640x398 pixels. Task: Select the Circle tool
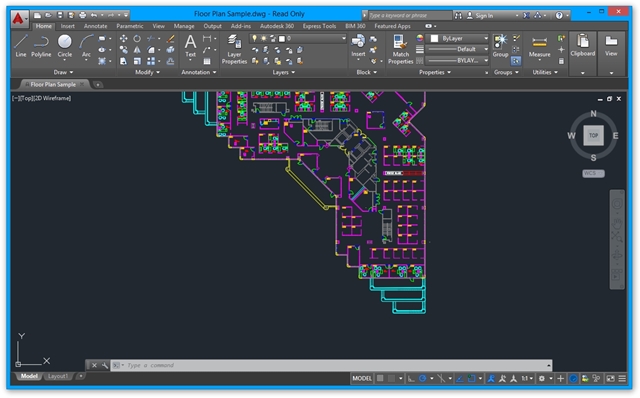(64, 46)
